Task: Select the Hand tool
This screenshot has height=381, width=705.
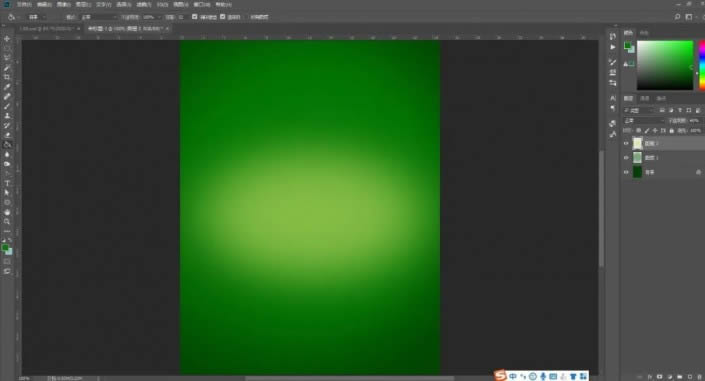Action: tap(7, 212)
